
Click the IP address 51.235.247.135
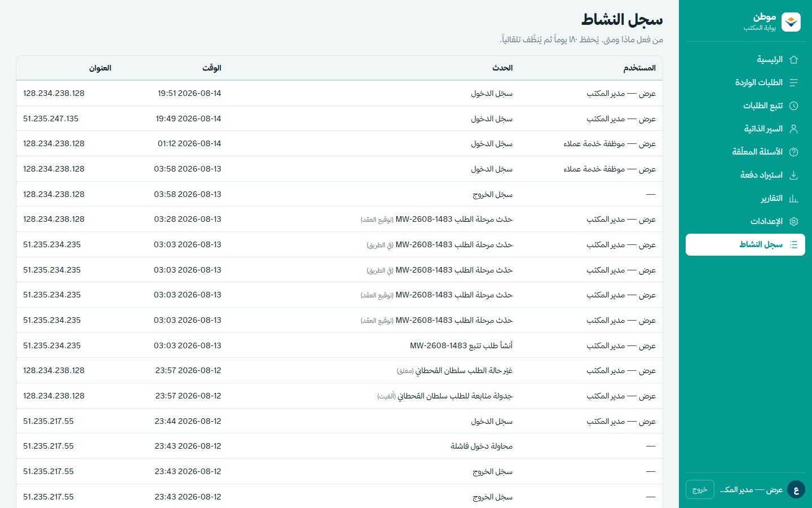pos(51,119)
